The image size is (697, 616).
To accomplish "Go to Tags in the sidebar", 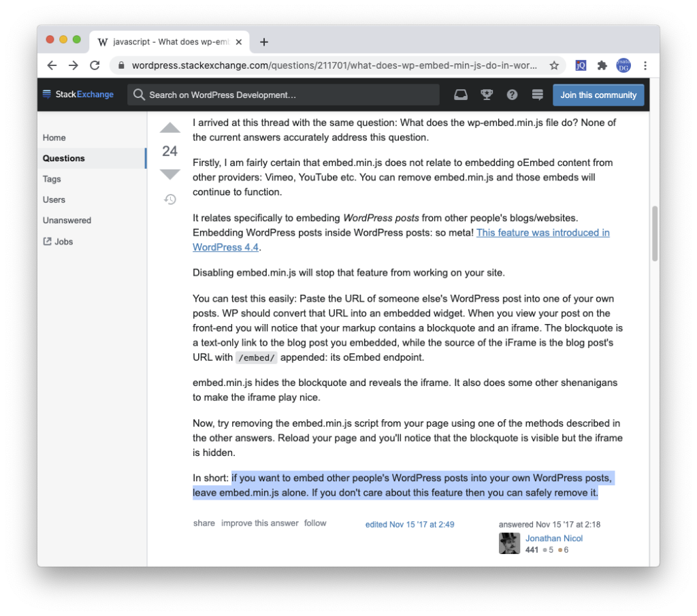I will click(52, 179).
